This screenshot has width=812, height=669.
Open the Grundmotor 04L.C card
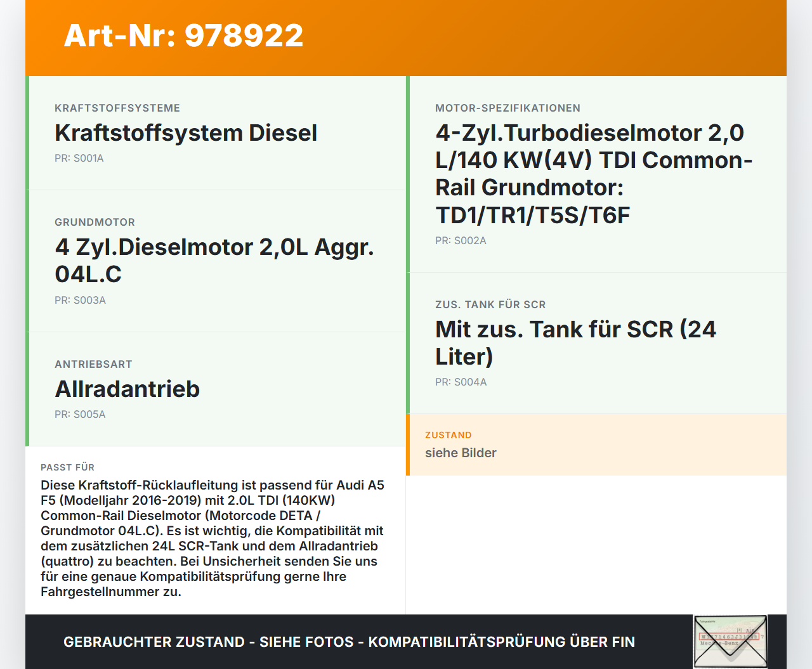214,260
